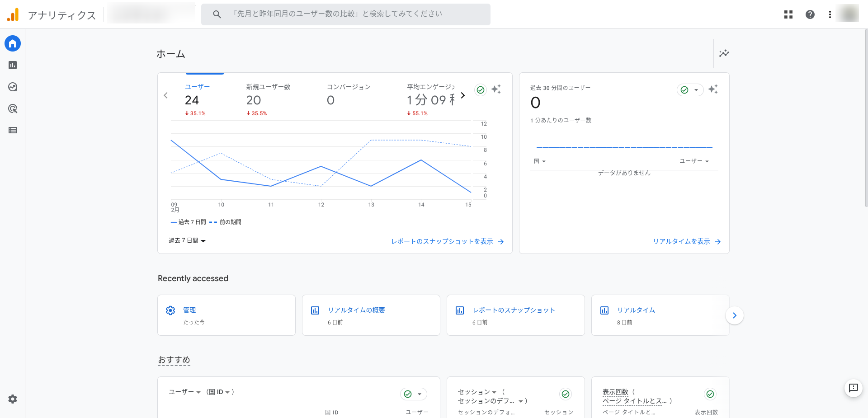The image size is (868, 418).
Task: Click the search bar at the top
Action: click(346, 14)
